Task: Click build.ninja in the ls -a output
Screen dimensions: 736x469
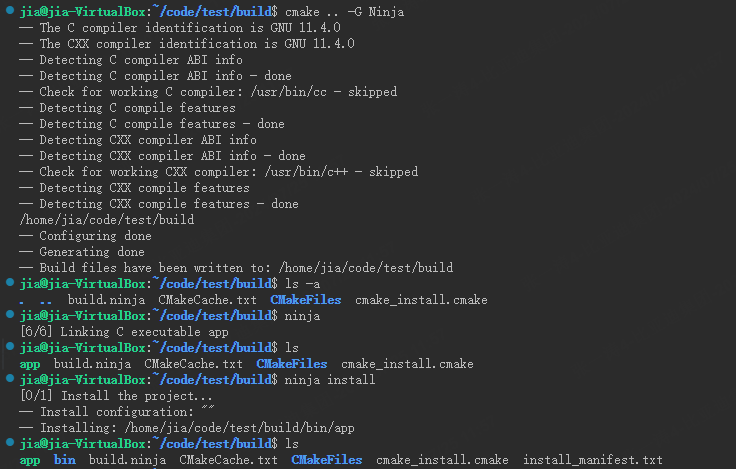Action: click(106, 300)
